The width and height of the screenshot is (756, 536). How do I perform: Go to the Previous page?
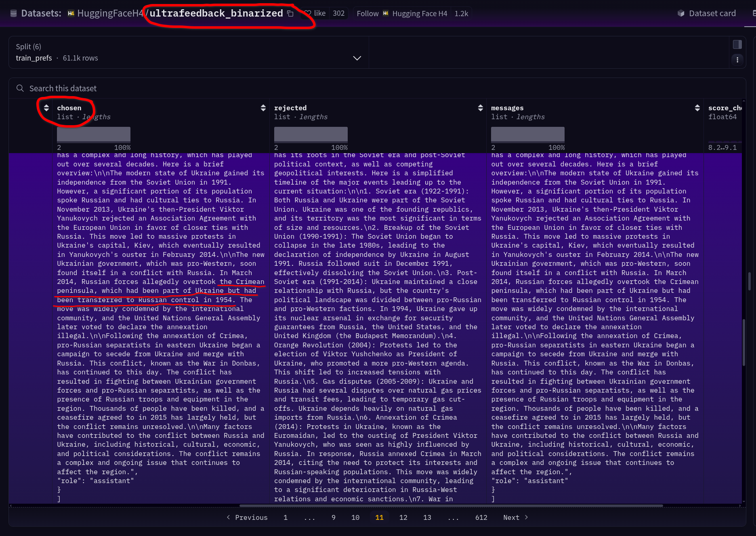247,517
